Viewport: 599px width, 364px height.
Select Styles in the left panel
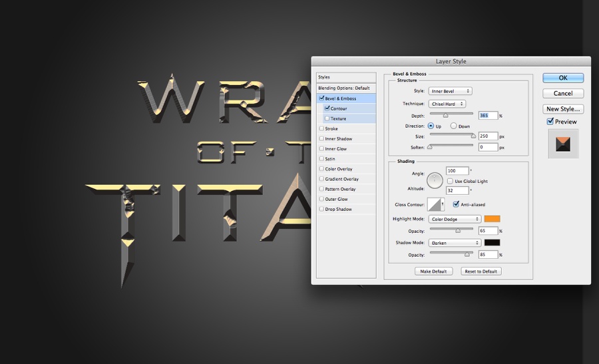click(346, 77)
